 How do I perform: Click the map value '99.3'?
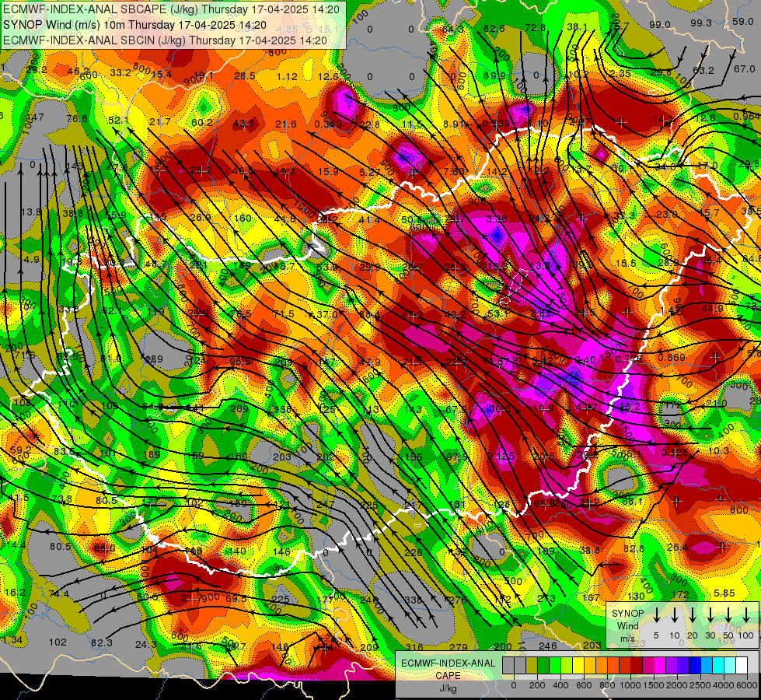pyautogui.click(x=701, y=23)
